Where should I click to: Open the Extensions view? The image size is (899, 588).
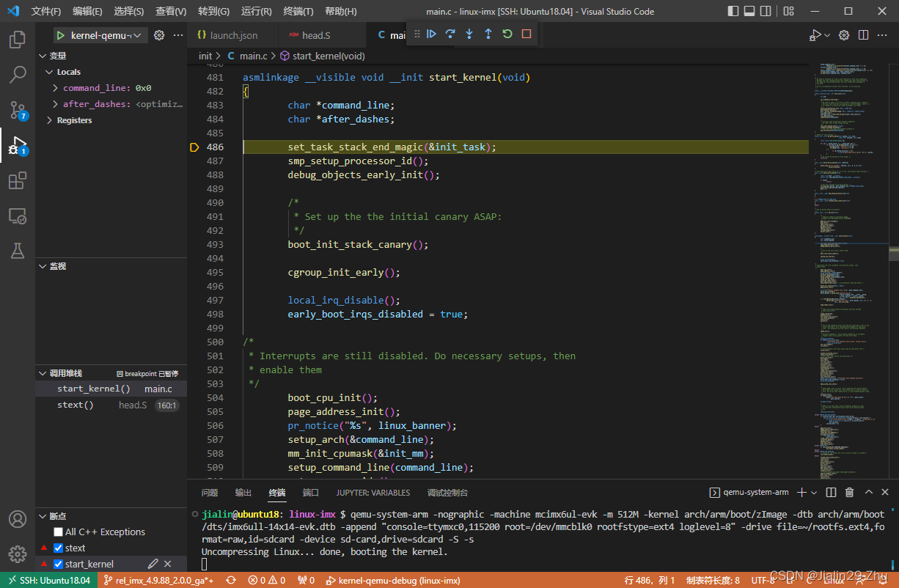(x=18, y=180)
